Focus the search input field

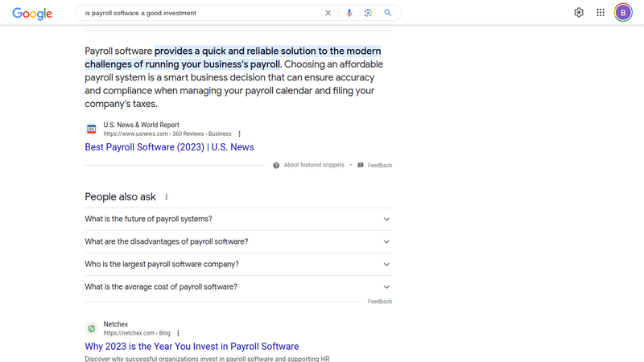click(201, 13)
